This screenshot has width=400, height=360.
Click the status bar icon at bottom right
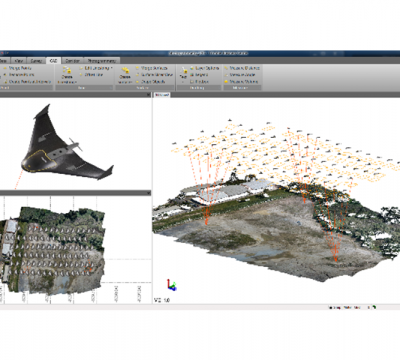374,307
